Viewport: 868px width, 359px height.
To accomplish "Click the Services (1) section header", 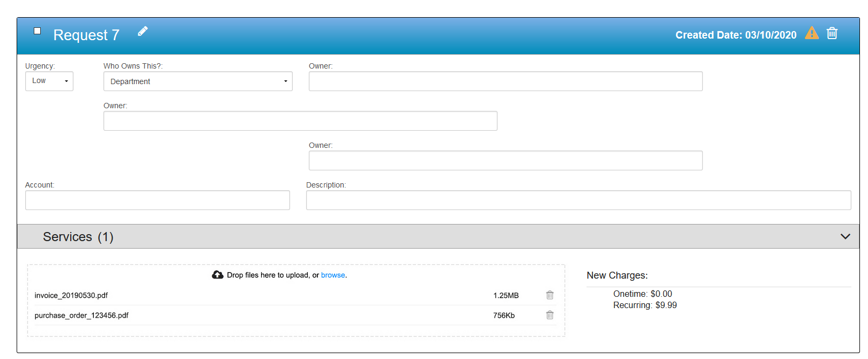I will 78,237.
